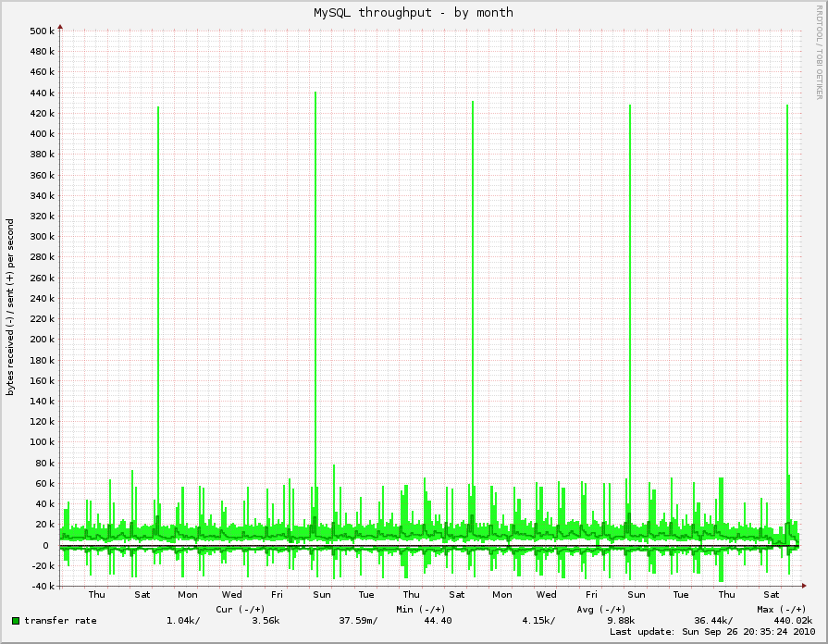828x644 pixels.
Task: Click the "Max (-/+)" column header
Action: pos(782,610)
